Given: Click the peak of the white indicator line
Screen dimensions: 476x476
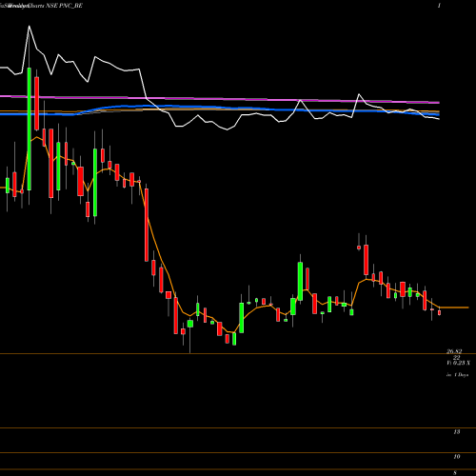Looking at the screenshot, I should click(30, 27).
